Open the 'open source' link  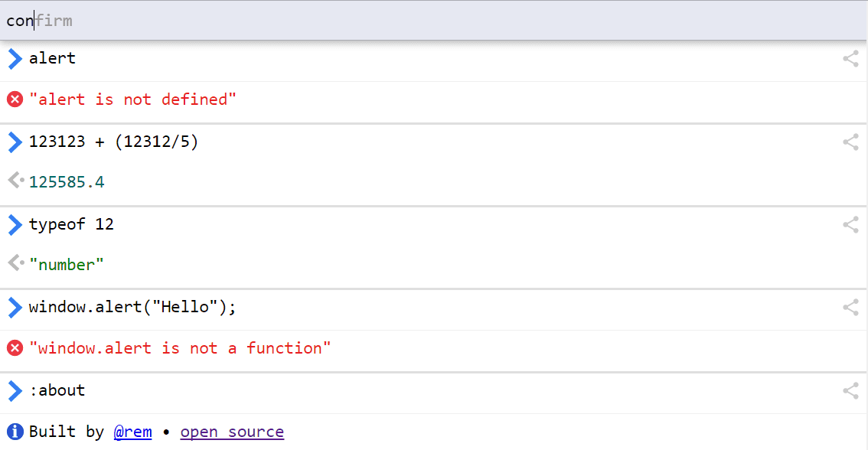point(232,432)
